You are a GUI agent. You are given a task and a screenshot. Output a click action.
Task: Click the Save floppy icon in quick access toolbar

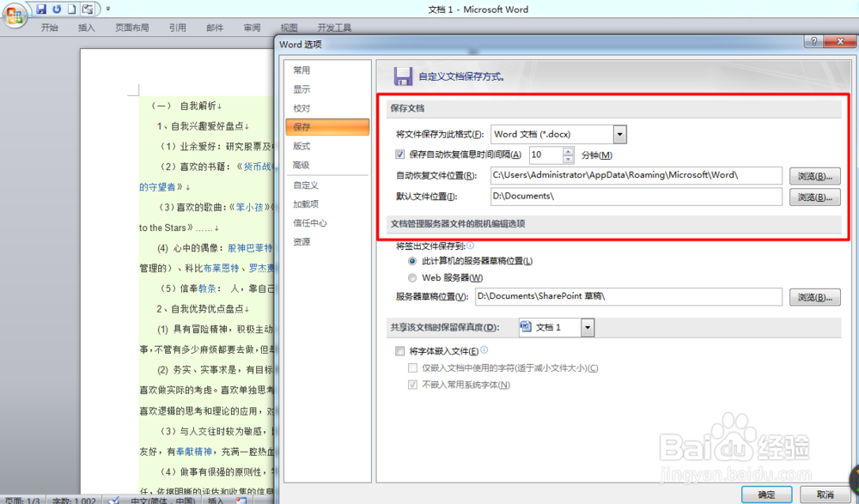point(41,9)
